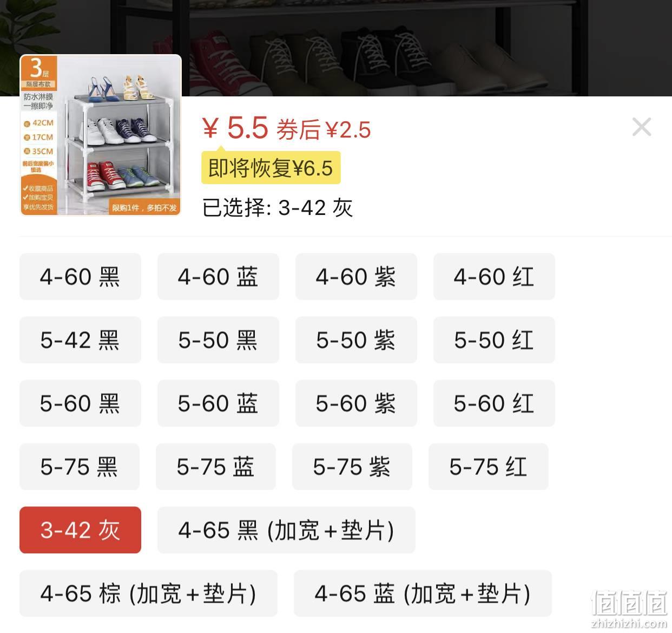Select the 4-60 黑 option
Viewport: 672px width, 633px height.
point(80,276)
